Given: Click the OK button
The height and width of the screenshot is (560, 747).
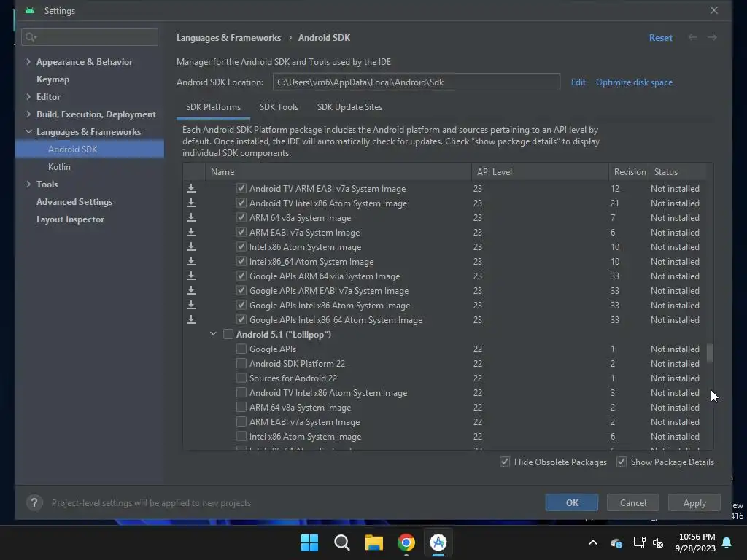Looking at the screenshot, I should pyautogui.click(x=572, y=503).
